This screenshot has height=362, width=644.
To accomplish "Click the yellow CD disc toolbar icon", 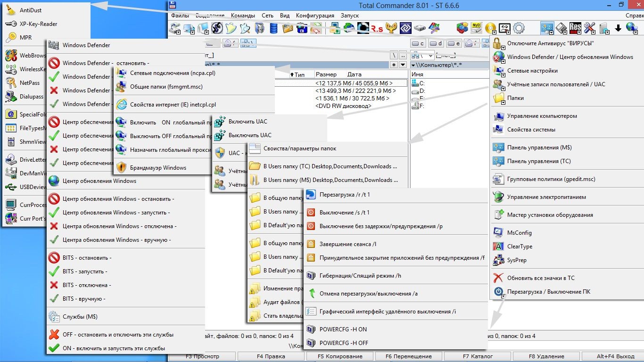I will [x=490, y=28].
